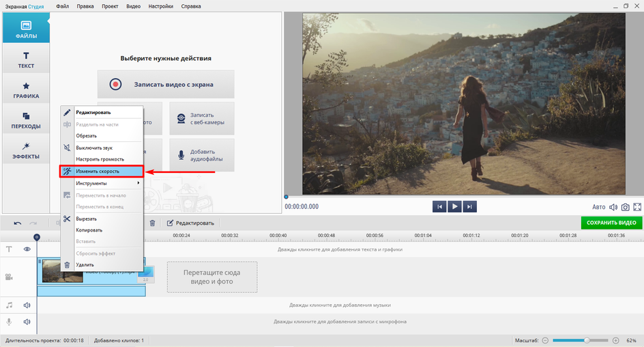Open the Проект menu
Image resolution: width=644 pixels, height=347 pixels.
point(110,6)
